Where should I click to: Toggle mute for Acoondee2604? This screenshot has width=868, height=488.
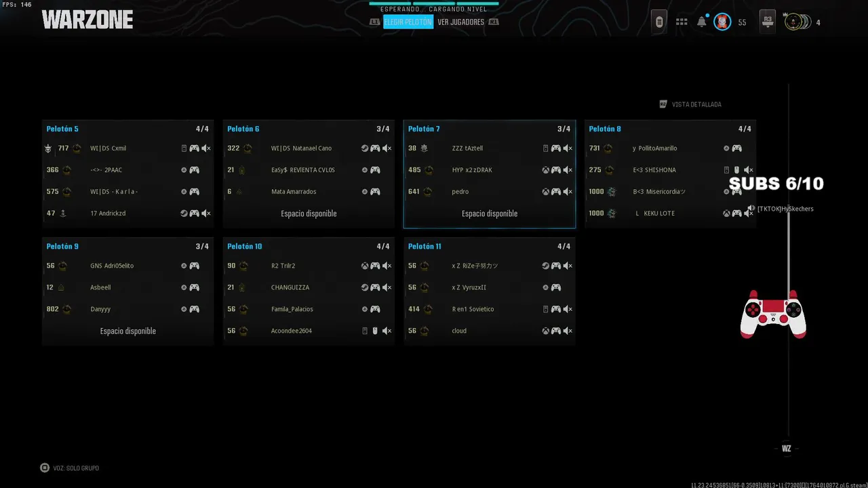[387, 331]
